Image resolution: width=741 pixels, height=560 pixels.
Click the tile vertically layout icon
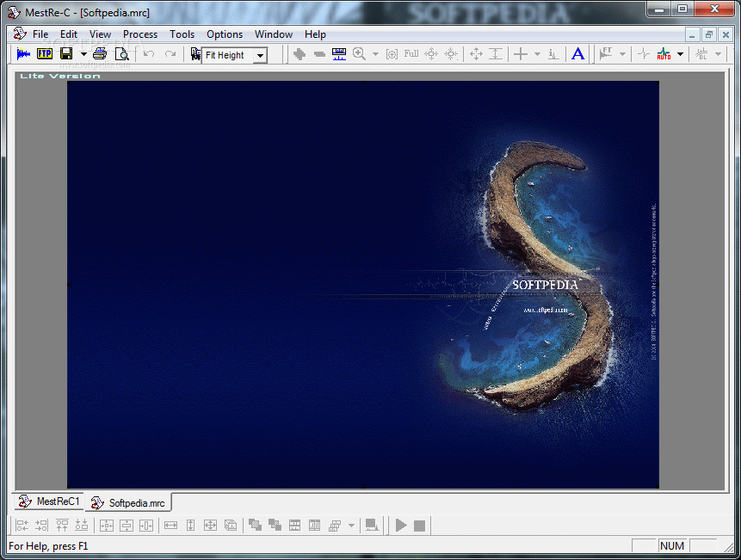(x=314, y=525)
